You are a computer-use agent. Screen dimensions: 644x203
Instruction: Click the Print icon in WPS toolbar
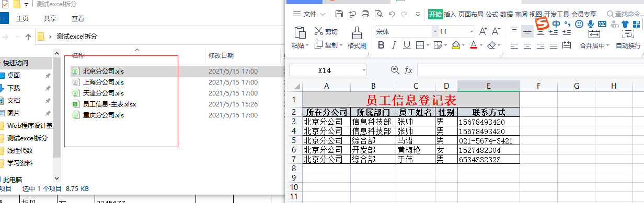365,14
